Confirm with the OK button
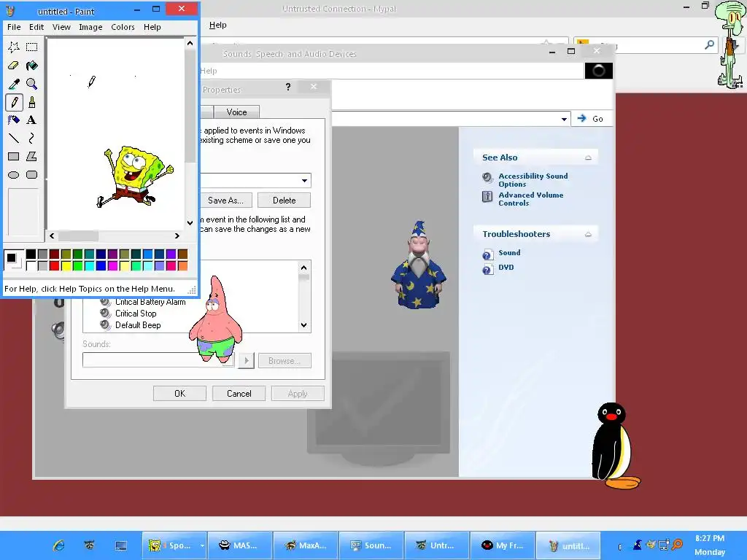The height and width of the screenshot is (560, 747). (x=179, y=393)
